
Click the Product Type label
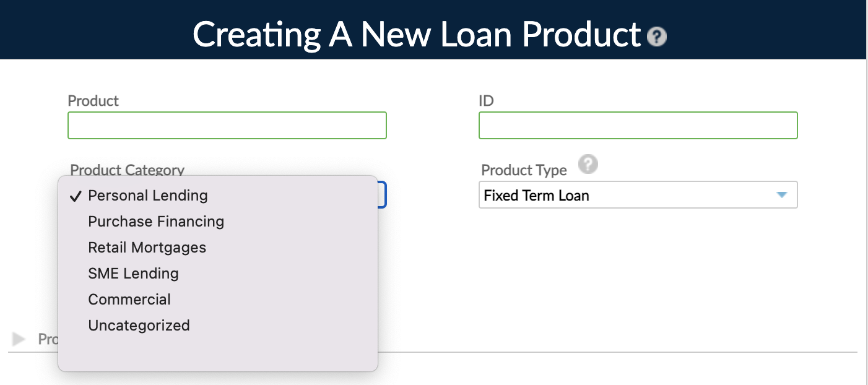click(524, 170)
